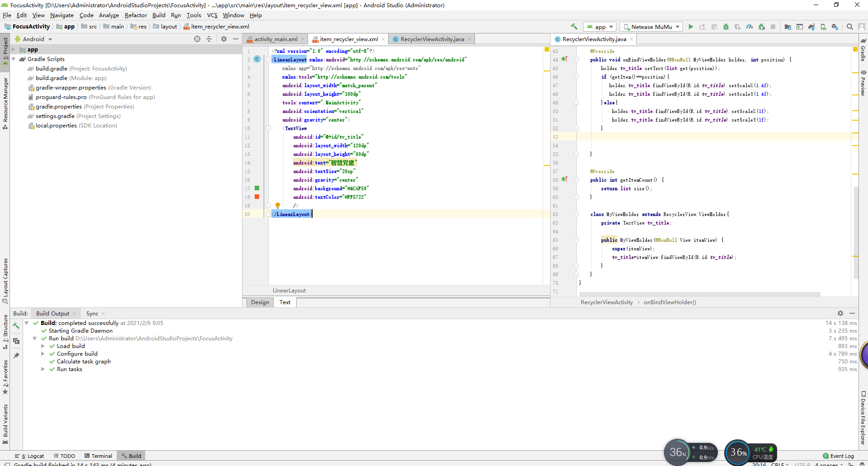
Task: Run the app with the green play icon
Action: point(691,27)
